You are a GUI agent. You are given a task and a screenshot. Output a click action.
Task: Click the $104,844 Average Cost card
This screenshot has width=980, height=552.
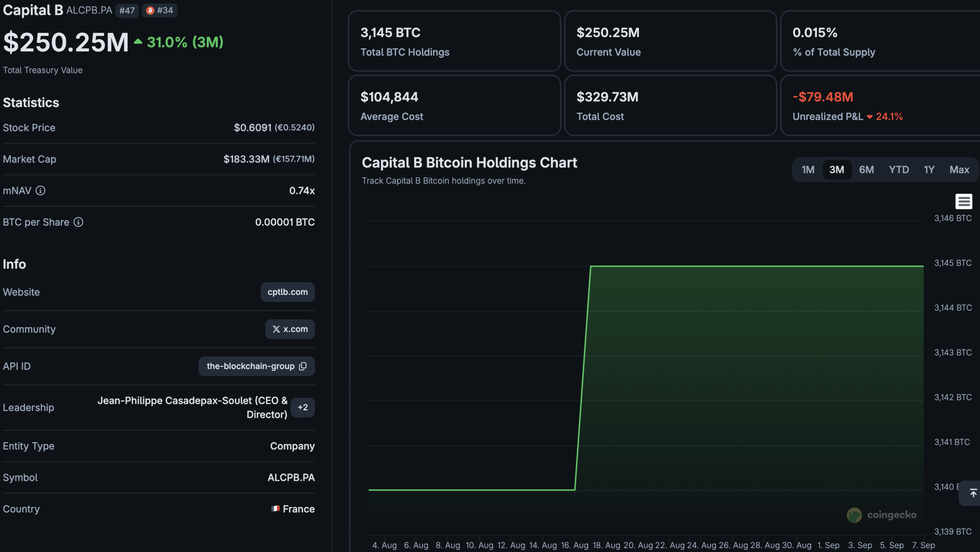(x=454, y=105)
